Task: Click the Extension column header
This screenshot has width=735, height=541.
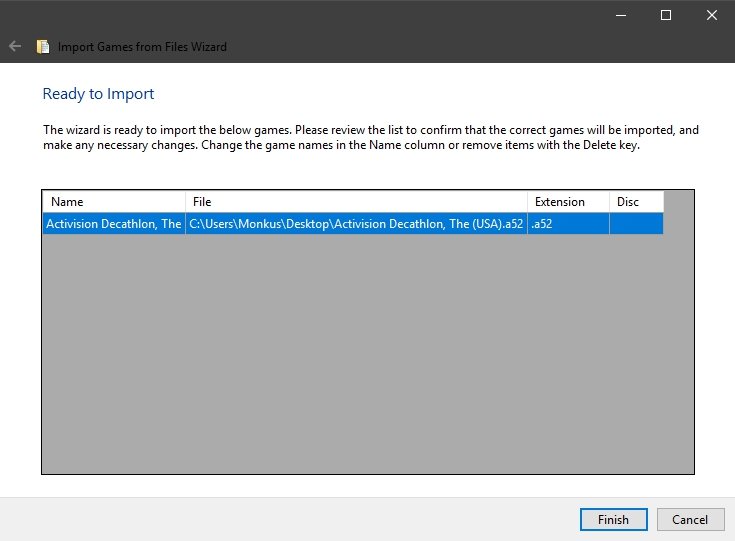Action: (x=568, y=202)
